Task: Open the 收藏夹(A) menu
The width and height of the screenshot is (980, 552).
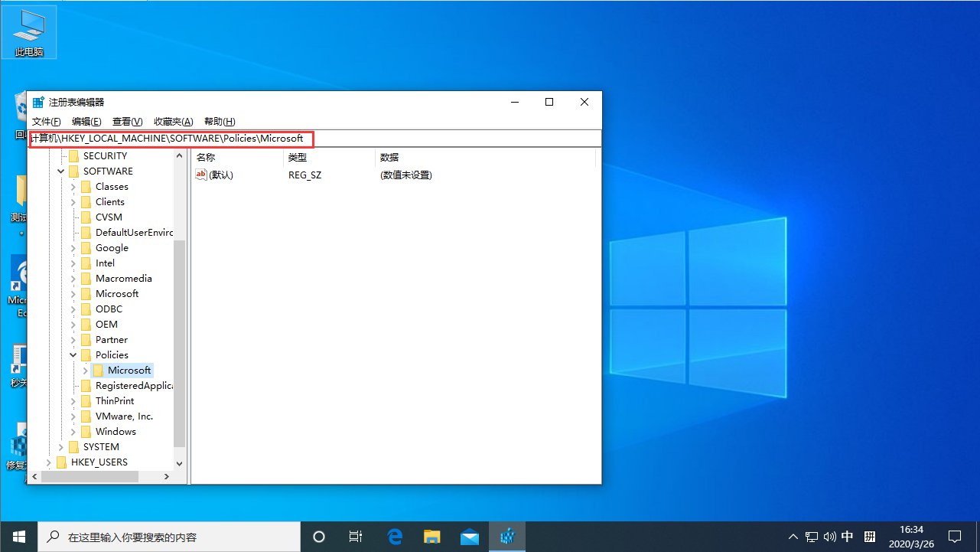Action: pyautogui.click(x=173, y=121)
